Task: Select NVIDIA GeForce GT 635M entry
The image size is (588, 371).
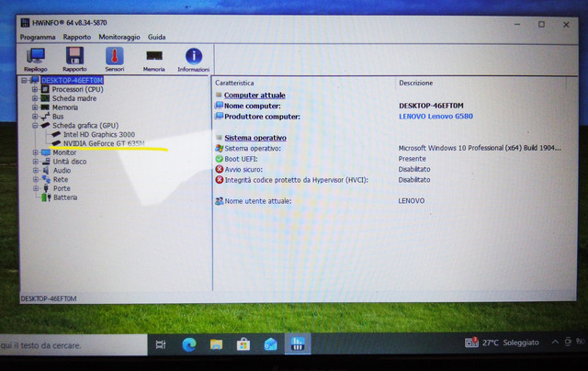Action: [x=104, y=143]
